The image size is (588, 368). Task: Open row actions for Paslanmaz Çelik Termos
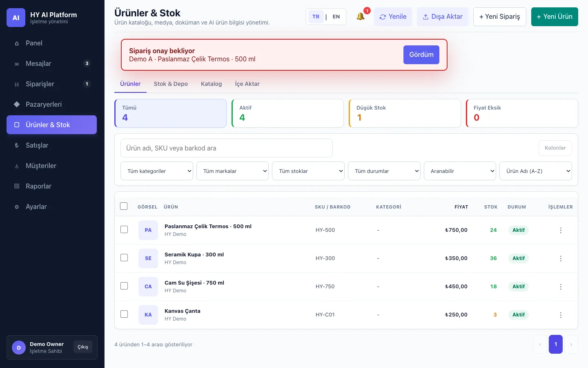pos(561,230)
